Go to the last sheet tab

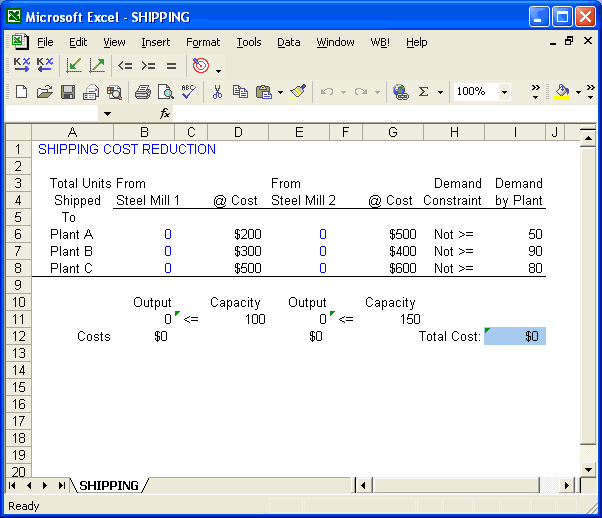[x=61, y=486]
